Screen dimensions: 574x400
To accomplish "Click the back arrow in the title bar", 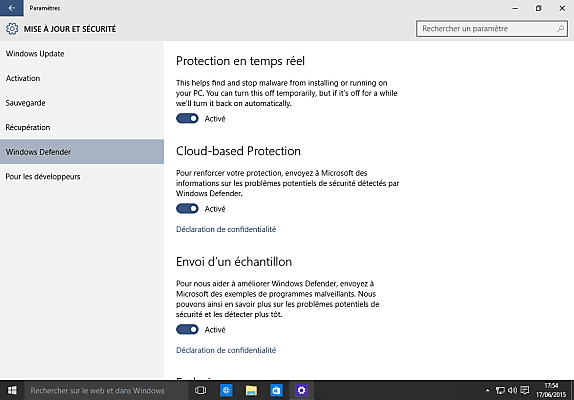I will pyautogui.click(x=12, y=8).
